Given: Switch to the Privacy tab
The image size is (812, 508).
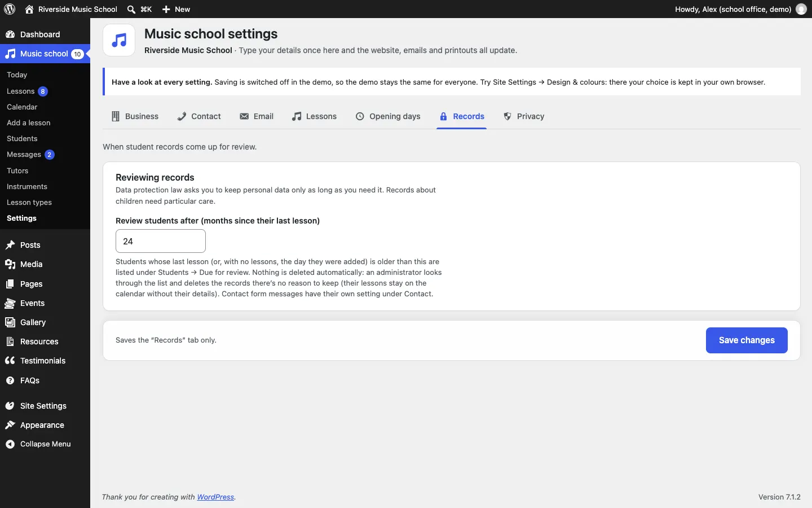Looking at the screenshot, I should (524, 116).
